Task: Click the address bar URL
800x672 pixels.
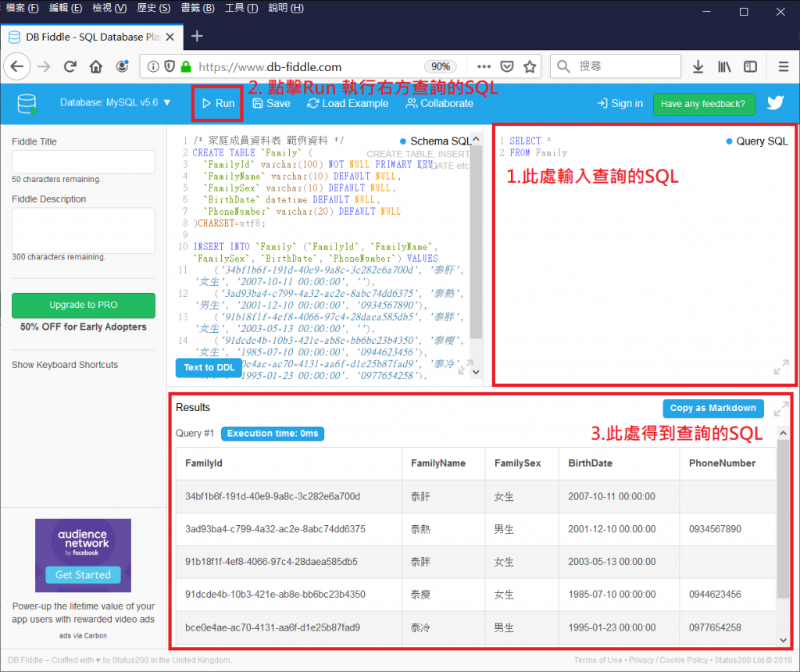Action: tap(270, 67)
